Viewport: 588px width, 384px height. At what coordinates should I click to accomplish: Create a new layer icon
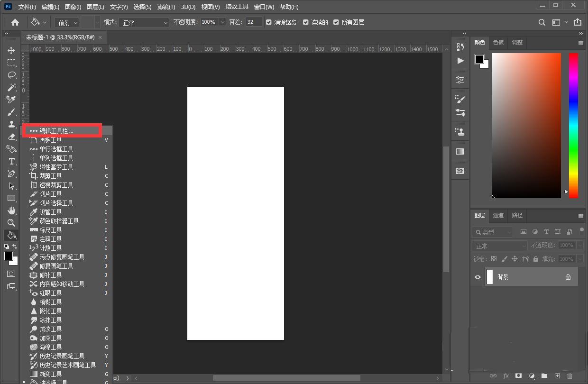point(557,375)
